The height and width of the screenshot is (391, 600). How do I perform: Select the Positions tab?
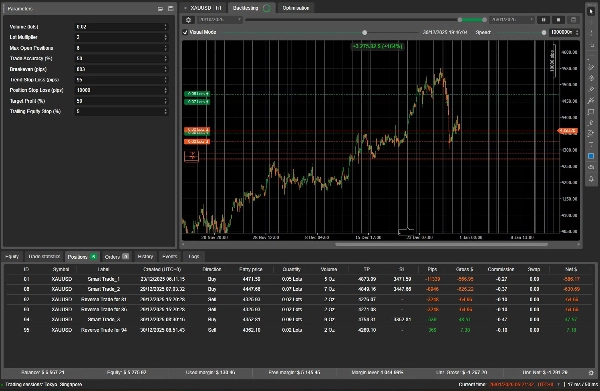point(82,257)
